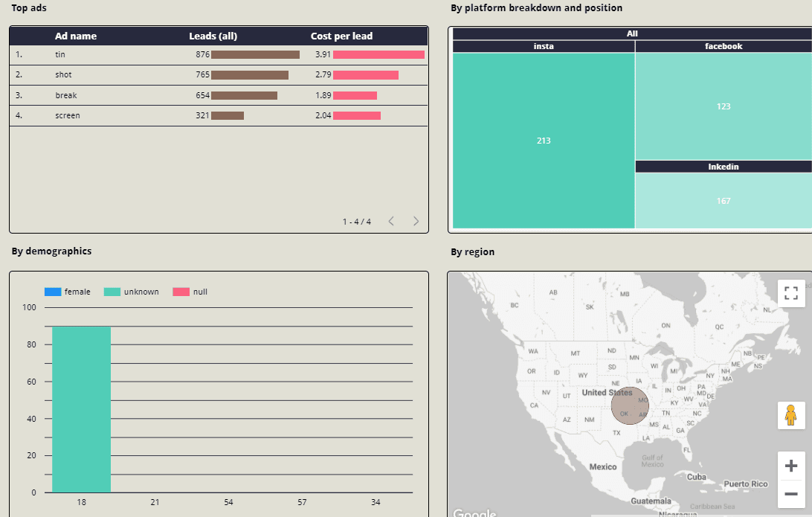Screen dimensions: 812x517
Task: Select the 'screen' ad row
Action: click(x=219, y=115)
